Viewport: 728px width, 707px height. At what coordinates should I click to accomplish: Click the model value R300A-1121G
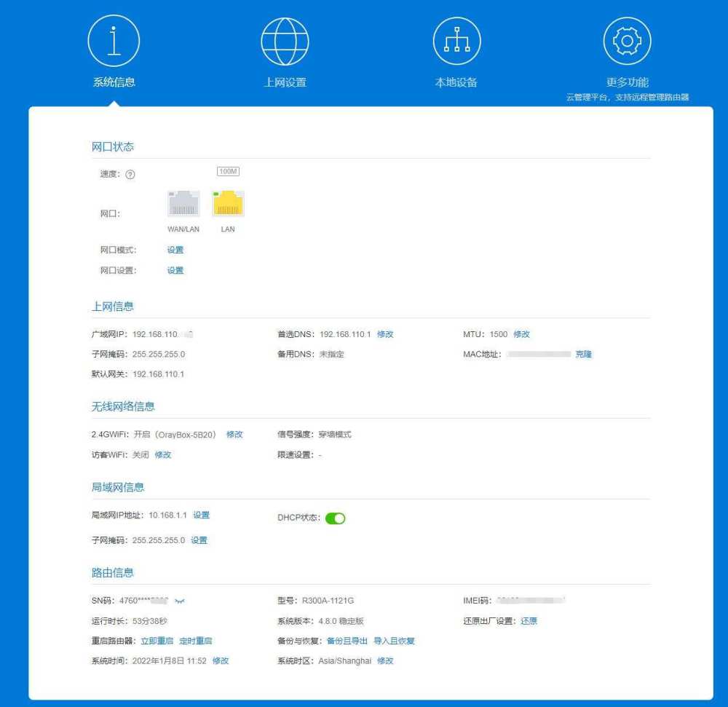pyautogui.click(x=328, y=601)
